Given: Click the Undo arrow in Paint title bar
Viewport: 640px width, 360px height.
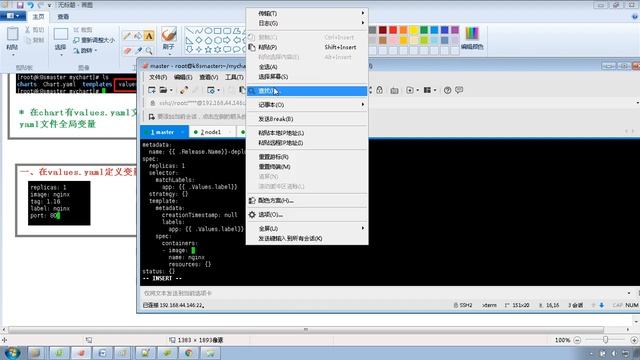Looking at the screenshot, I should (x=30, y=5).
